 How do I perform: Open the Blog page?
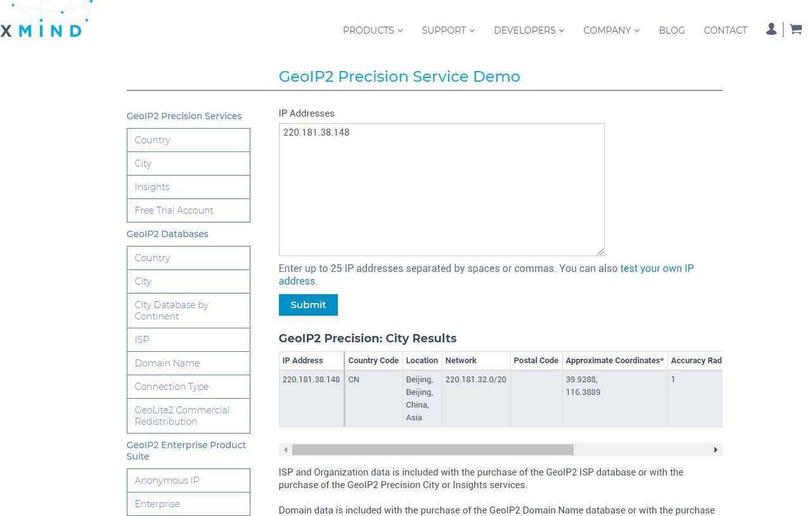click(672, 30)
